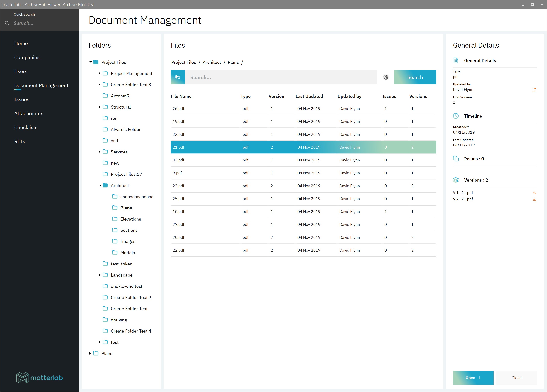Click the matterlab logo

point(39,377)
